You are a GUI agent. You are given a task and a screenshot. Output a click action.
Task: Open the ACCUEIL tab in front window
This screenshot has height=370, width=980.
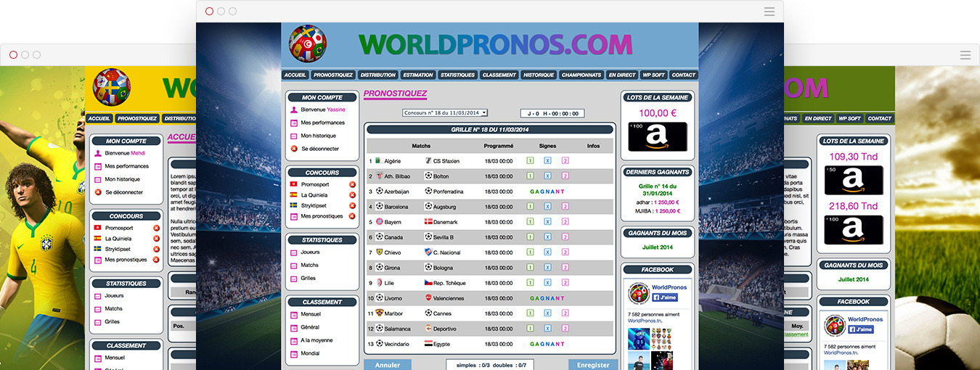[295, 75]
